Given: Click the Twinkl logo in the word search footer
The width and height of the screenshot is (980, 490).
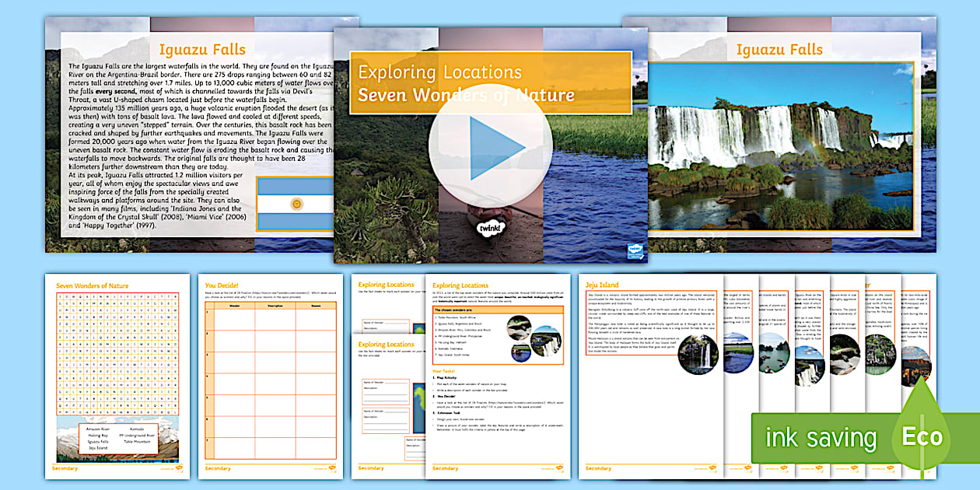Looking at the screenshot, I should point(179,468).
